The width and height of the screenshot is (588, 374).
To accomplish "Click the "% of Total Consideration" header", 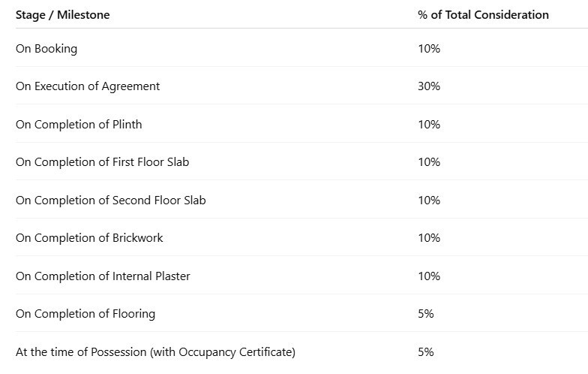I will 483,15.
